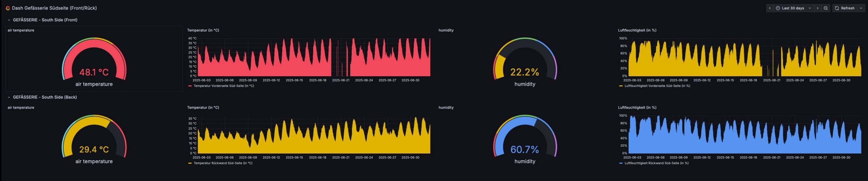
Task: Shift time range backward with left arrow
Action: [770, 8]
